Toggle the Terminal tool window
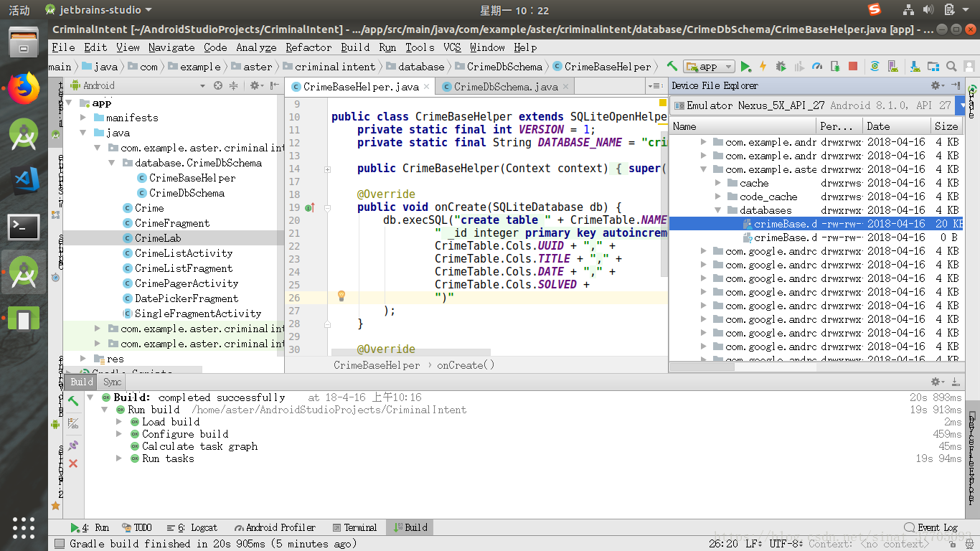The height and width of the screenshot is (551, 980). click(x=354, y=527)
